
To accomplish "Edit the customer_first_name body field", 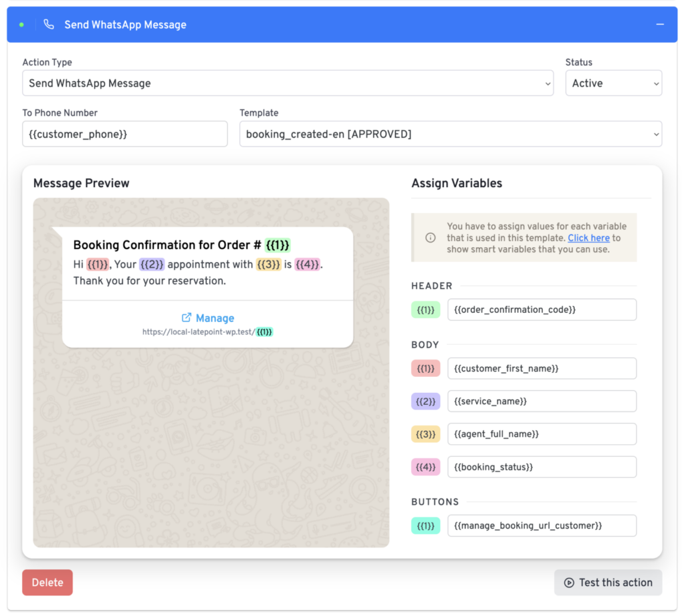I will [541, 368].
